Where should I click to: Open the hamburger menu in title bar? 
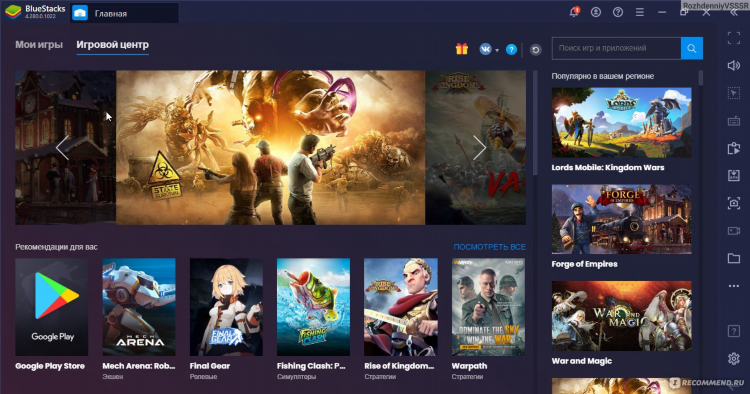coord(640,12)
